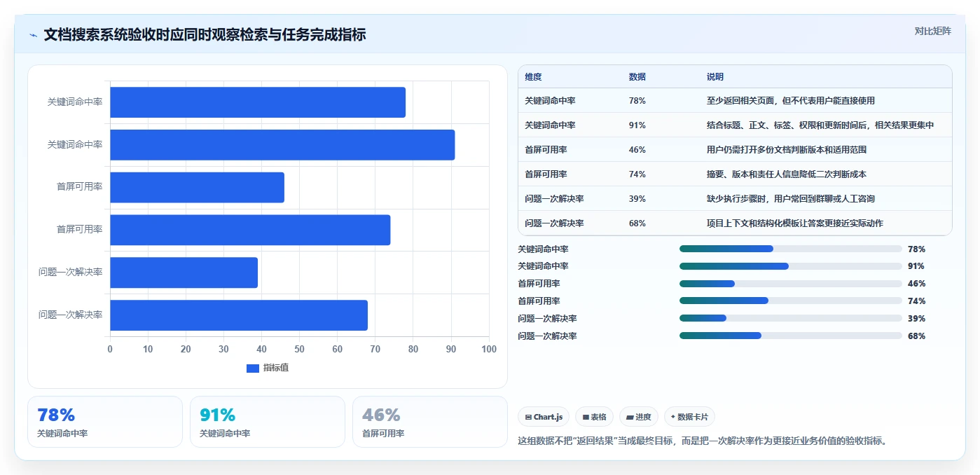The image size is (980, 475).
Task: Select table cell '项目上下文和结构化模板让答案更接近实际动作'
Action: [x=795, y=223]
